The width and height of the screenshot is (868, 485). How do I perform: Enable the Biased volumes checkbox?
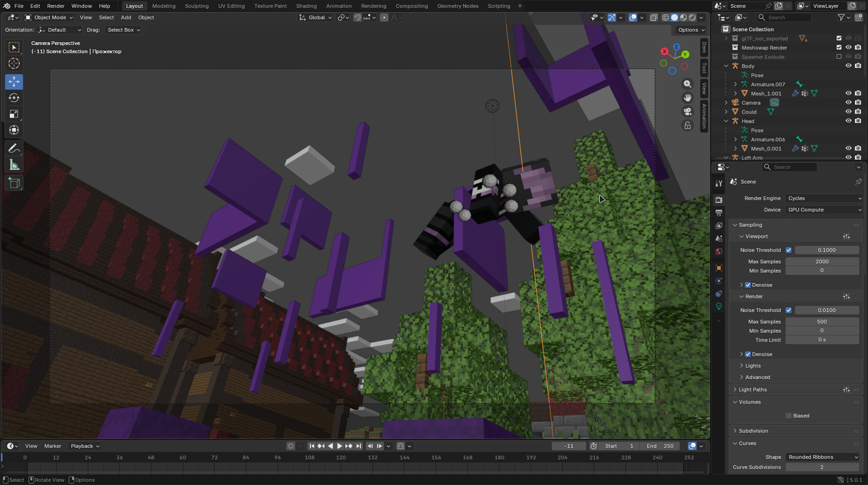[788, 416]
